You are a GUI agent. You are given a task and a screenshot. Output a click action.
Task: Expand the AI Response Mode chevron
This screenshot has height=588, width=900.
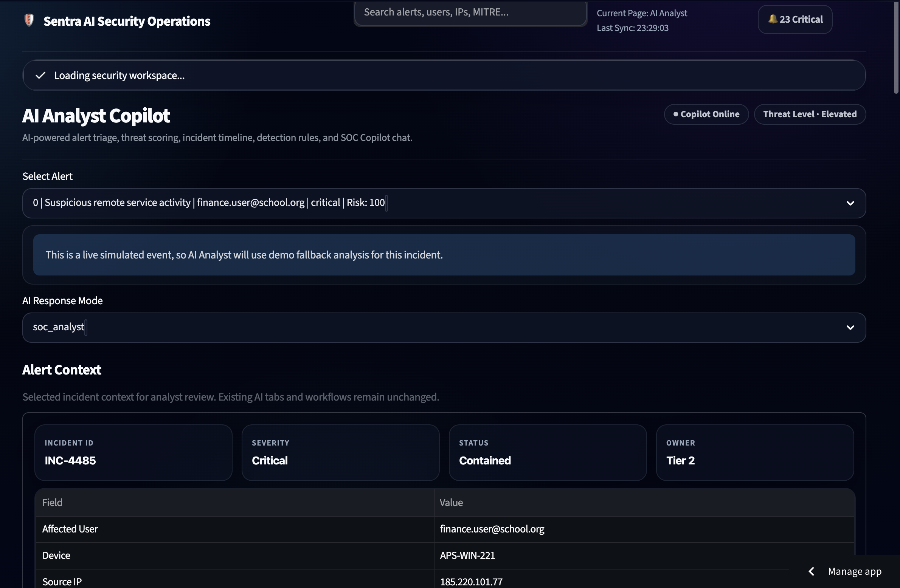point(850,328)
